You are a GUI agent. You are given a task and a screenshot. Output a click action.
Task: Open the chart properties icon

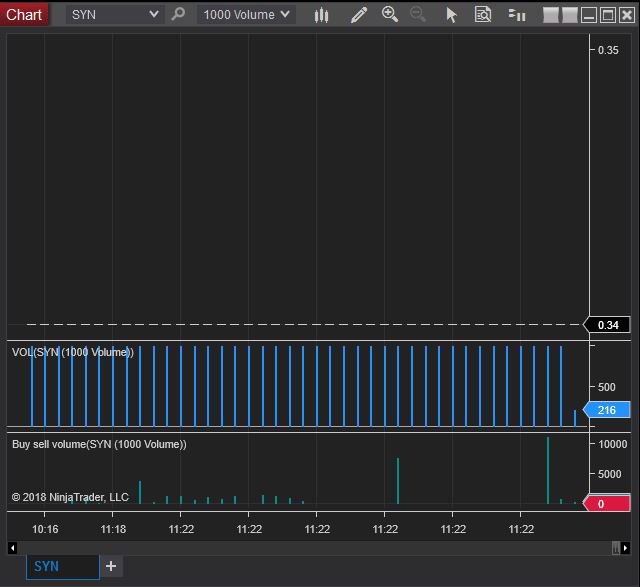pyautogui.click(x=517, y=15)
